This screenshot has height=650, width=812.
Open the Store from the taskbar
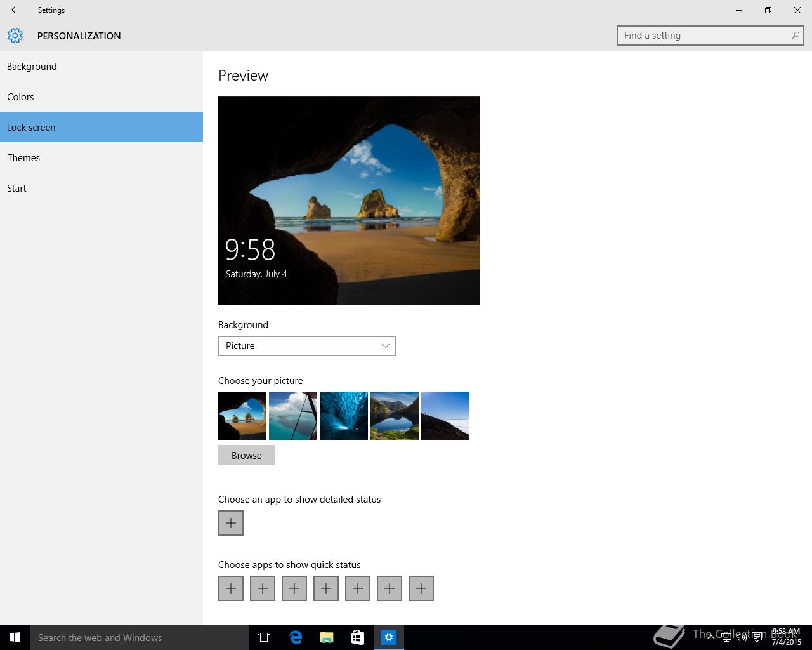pyautogui.click(x=358, y=637)
